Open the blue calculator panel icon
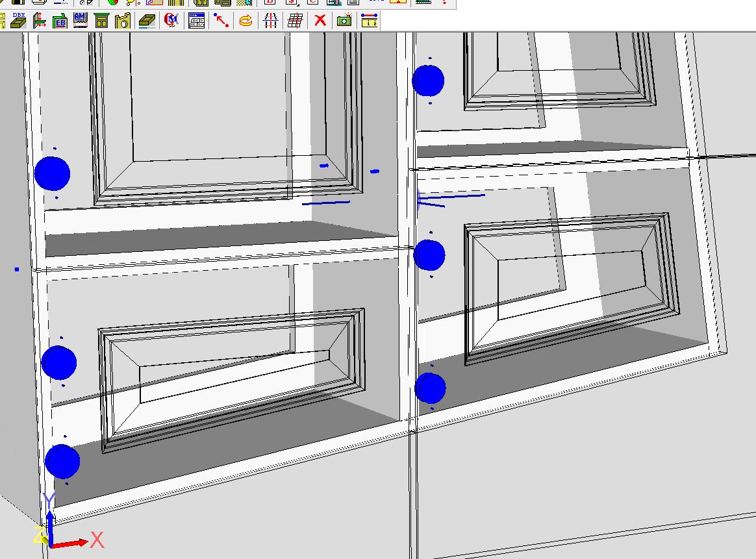The height and width of the screenshot is (559, 756). (197, 20)
